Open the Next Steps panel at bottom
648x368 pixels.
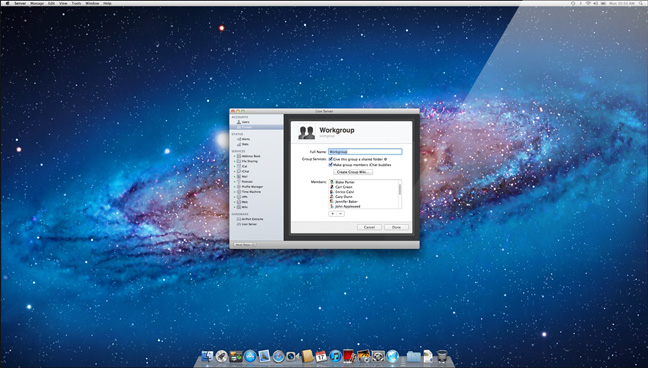[x=244, y=245]
